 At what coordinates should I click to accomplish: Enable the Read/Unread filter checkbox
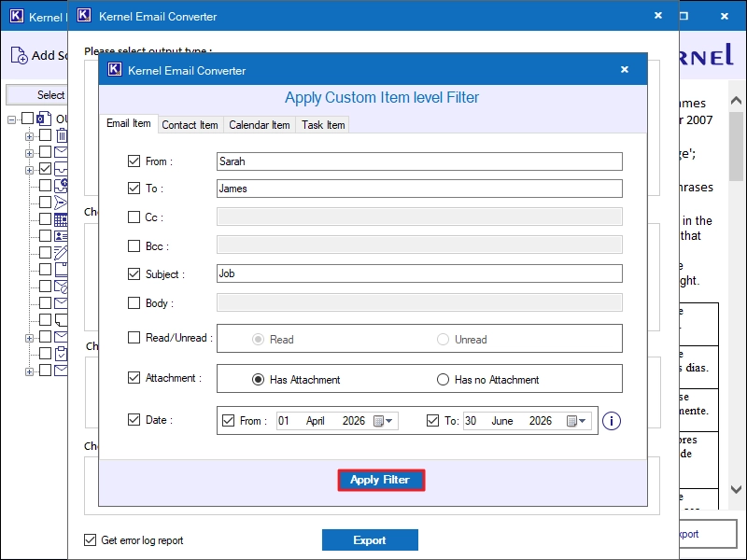[134, 338]
